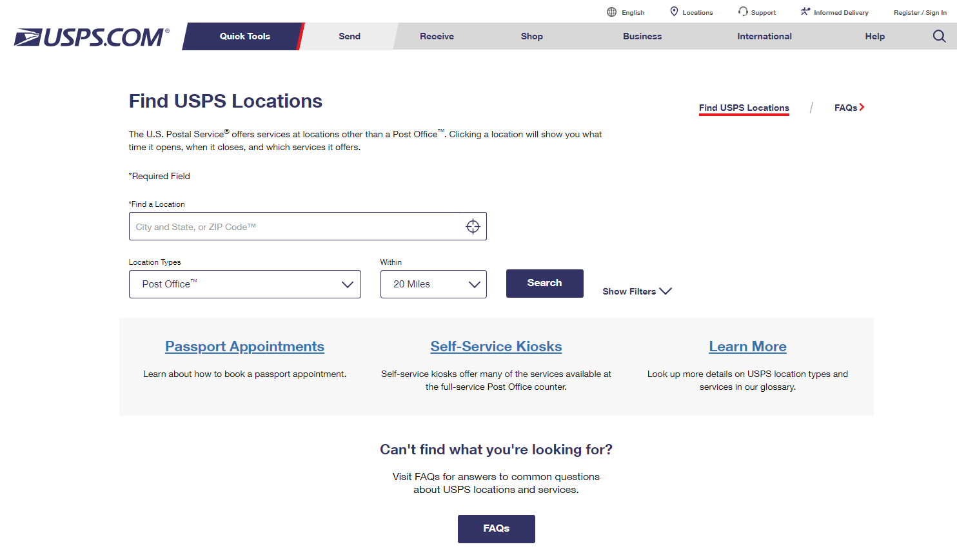
Task: Open Passport Appointments link
Action: [x=244, y=346]
